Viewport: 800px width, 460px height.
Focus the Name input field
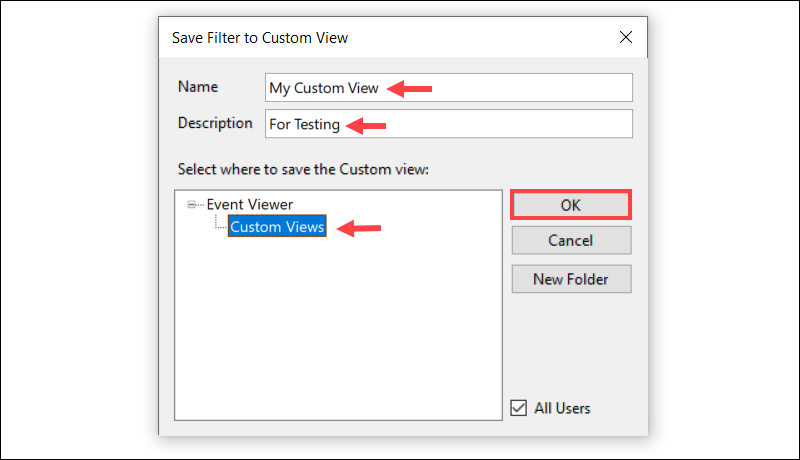coord(448,88)
